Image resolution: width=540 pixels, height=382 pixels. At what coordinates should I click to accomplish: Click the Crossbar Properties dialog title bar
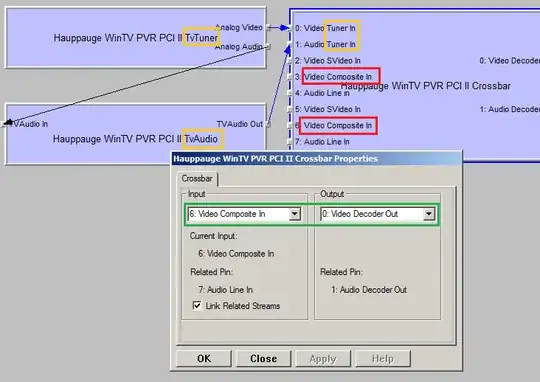click(316, 158)
